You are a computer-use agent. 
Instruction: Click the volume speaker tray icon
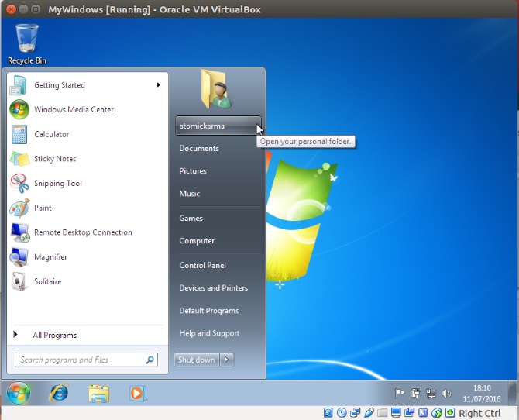coord(446,393)
